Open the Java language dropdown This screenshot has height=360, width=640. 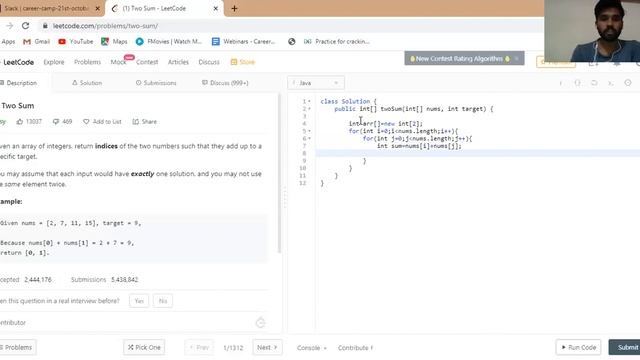[316, 83]
